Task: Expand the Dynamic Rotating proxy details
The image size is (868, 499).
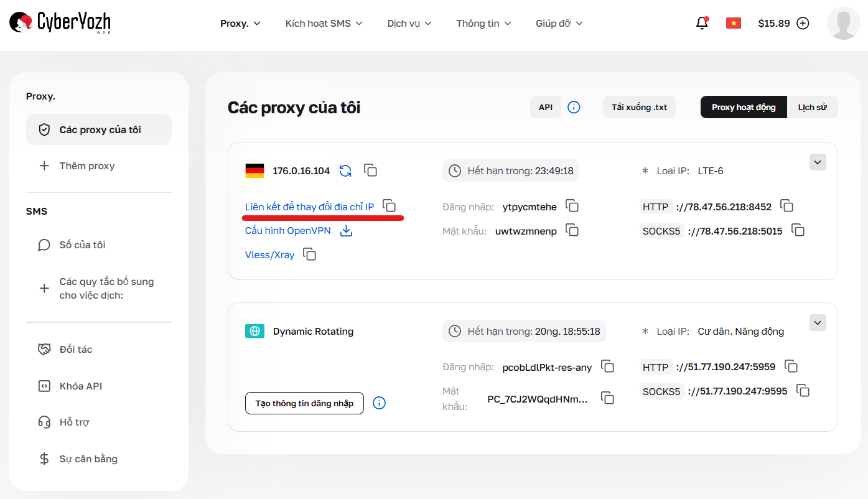Action: click(818, 322)
